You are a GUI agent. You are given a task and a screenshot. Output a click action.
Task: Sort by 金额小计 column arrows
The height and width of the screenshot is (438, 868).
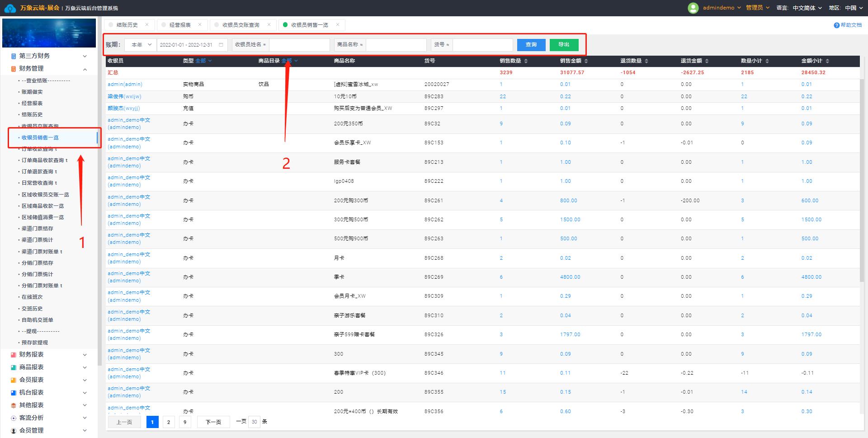click(x=828, y=61)
